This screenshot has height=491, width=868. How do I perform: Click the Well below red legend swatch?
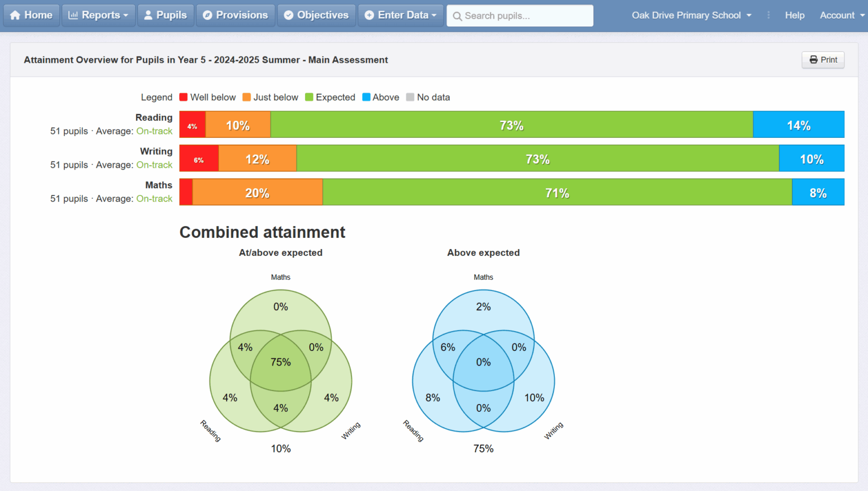(x=183, y=97)
